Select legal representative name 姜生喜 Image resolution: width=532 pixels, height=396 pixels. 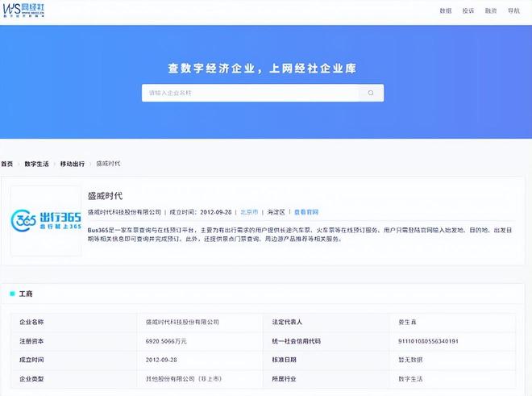(x=407, y=322)
